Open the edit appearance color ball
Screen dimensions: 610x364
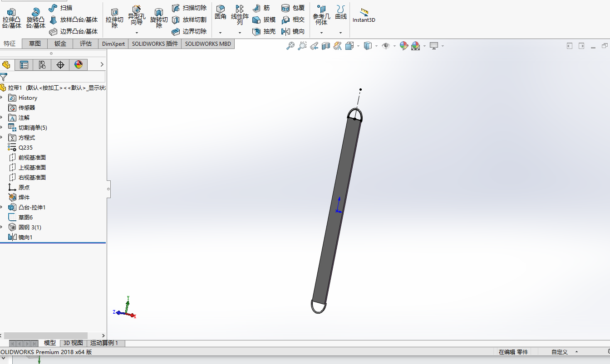403,46
